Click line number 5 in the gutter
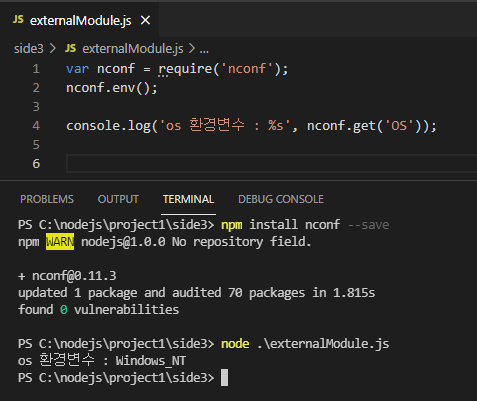 tap(36, 145)
